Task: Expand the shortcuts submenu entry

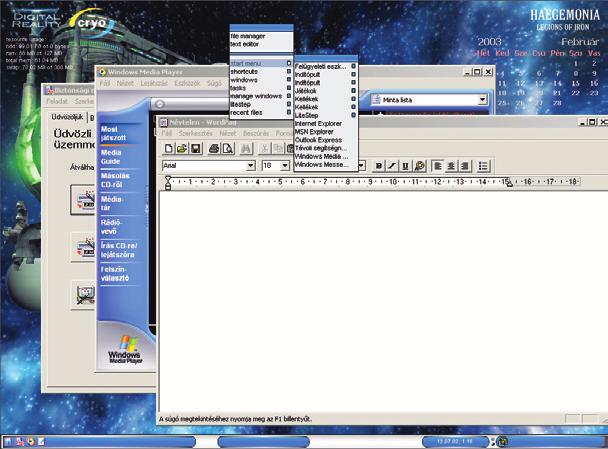Action: [261, 71]
